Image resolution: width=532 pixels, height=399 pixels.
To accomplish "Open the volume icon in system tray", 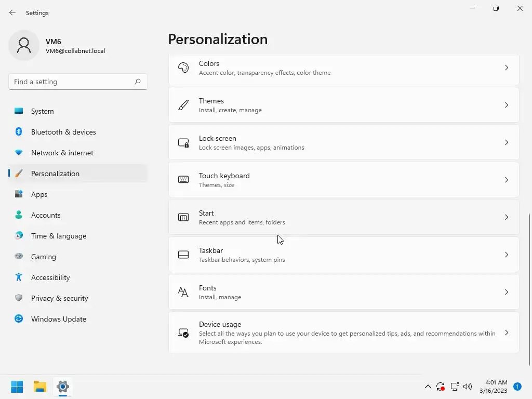I will 468,387.
